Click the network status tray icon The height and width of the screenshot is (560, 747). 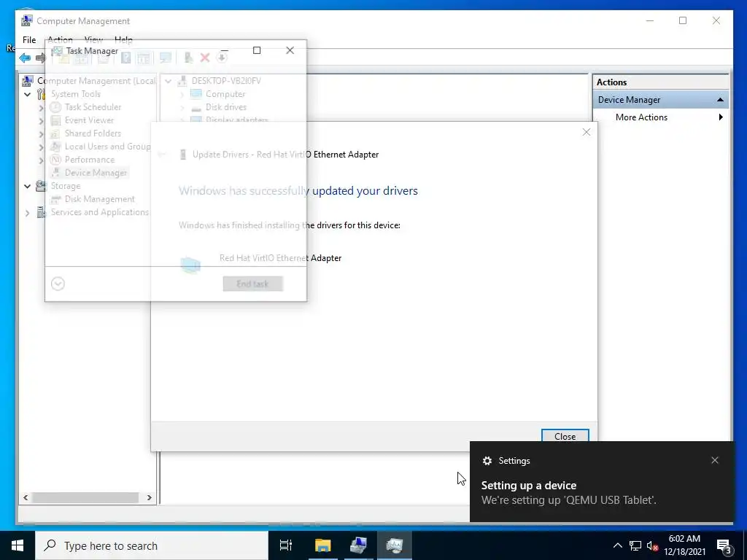635,545
